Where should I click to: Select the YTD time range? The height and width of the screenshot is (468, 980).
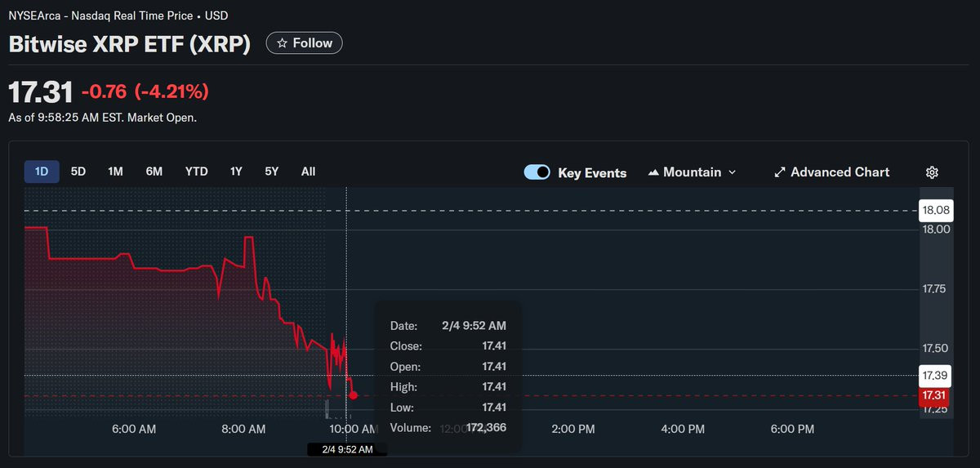[x=196, y=172]
